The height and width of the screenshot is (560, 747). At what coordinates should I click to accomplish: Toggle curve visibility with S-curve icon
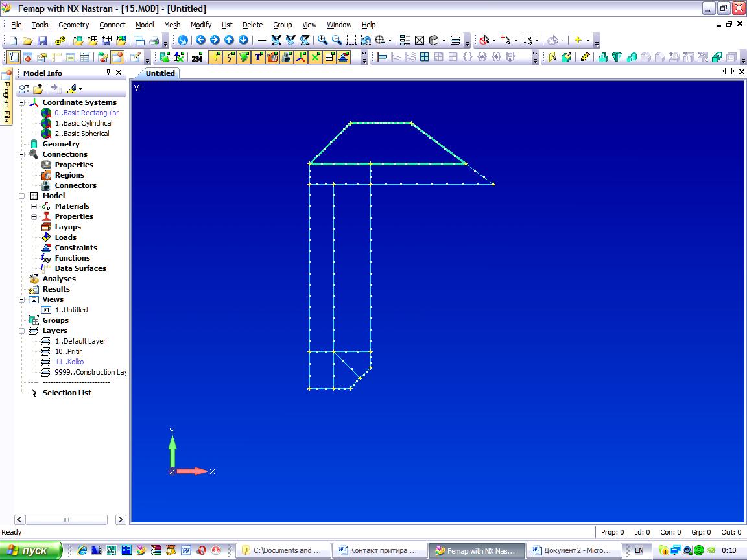(x=230, y=57)
